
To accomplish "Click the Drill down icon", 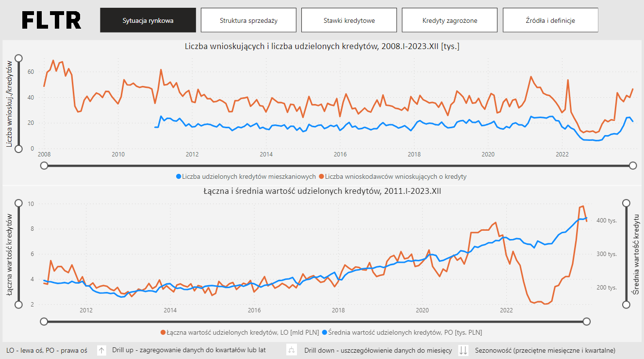I will [291, 350].
